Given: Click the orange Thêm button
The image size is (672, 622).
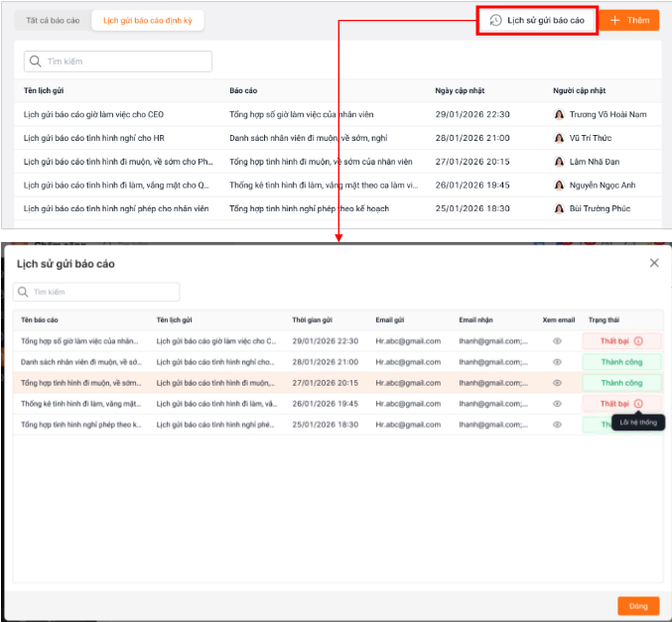Looking at the screenshot, I should coord(628,20).
